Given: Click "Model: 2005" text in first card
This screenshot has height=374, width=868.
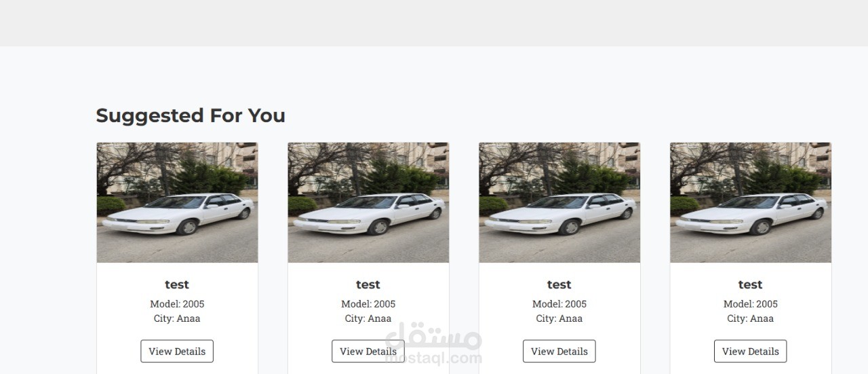Looking at the screenshot, I should pyautogui.click(x=177, y=304).
